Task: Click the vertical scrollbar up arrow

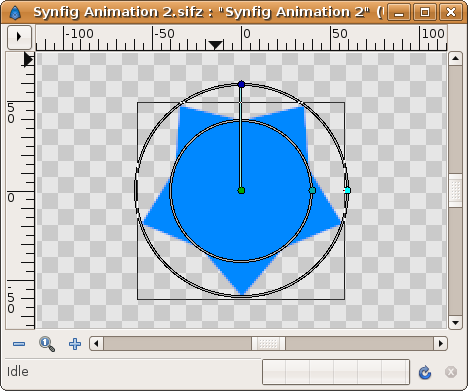Action: (455, 59)
